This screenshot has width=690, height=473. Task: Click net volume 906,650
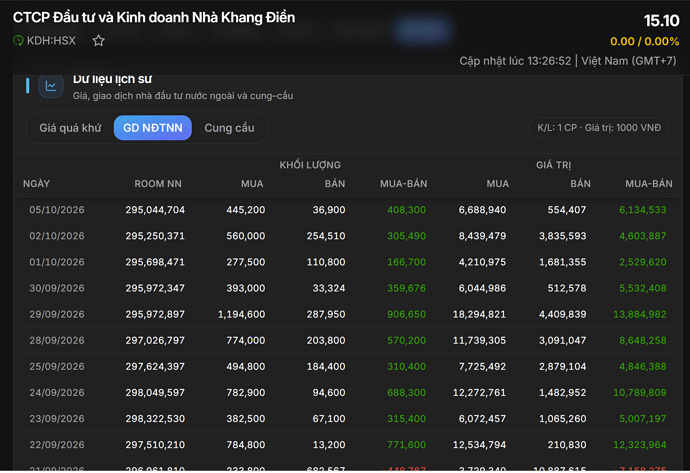406,314
